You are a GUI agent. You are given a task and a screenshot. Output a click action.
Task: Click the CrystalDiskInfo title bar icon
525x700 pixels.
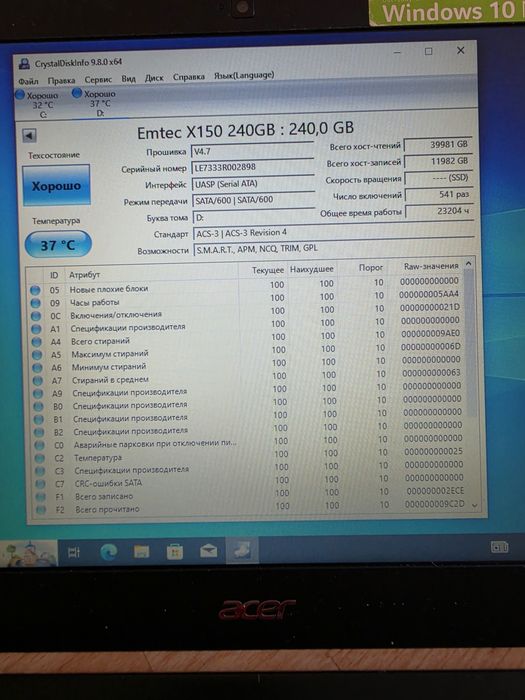tap(24, 64)
